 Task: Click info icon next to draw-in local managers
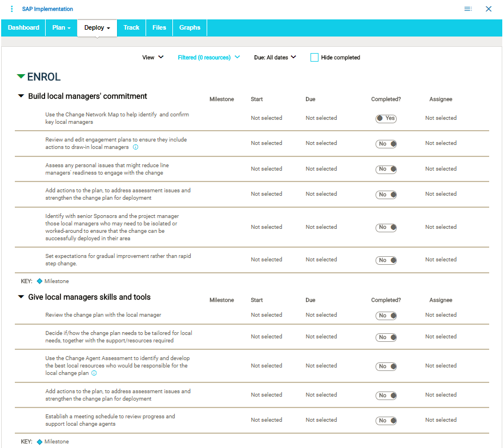click(x=136, y=147)
